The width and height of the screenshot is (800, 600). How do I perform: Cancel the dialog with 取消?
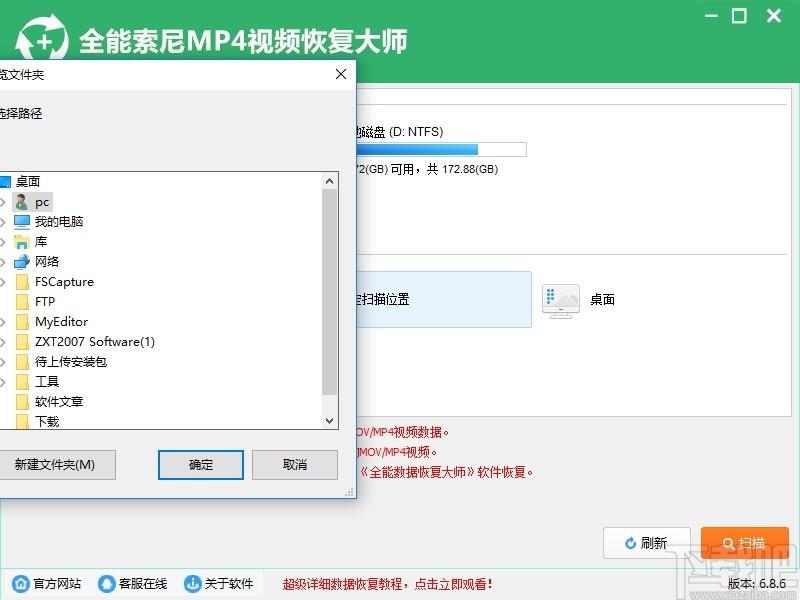click(295, 465)
